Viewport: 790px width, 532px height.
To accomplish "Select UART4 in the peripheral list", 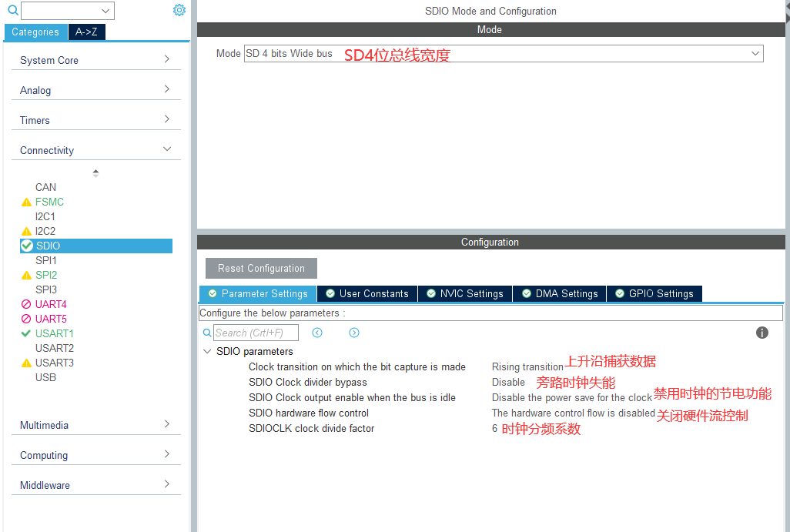I will tap(51, 304).
